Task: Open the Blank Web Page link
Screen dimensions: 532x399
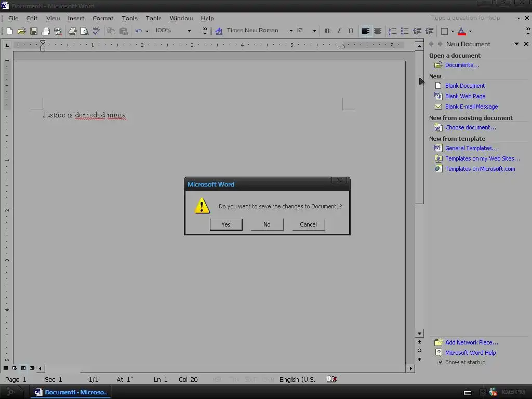Action: (x=465, y=96)
